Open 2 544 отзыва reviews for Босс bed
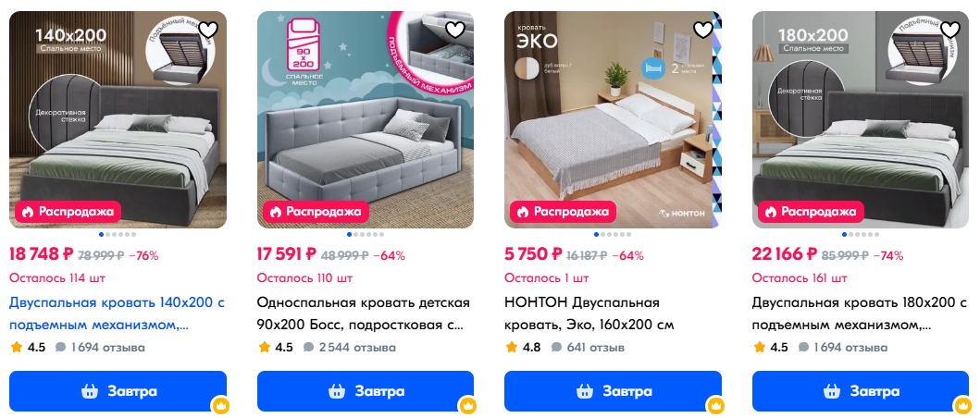 coord(350,348)
